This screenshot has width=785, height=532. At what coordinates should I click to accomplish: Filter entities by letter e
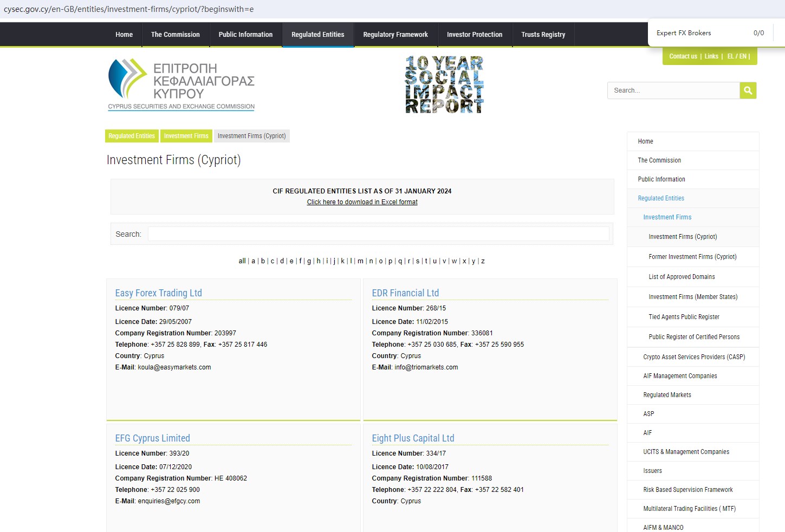(x=291, y=261)
